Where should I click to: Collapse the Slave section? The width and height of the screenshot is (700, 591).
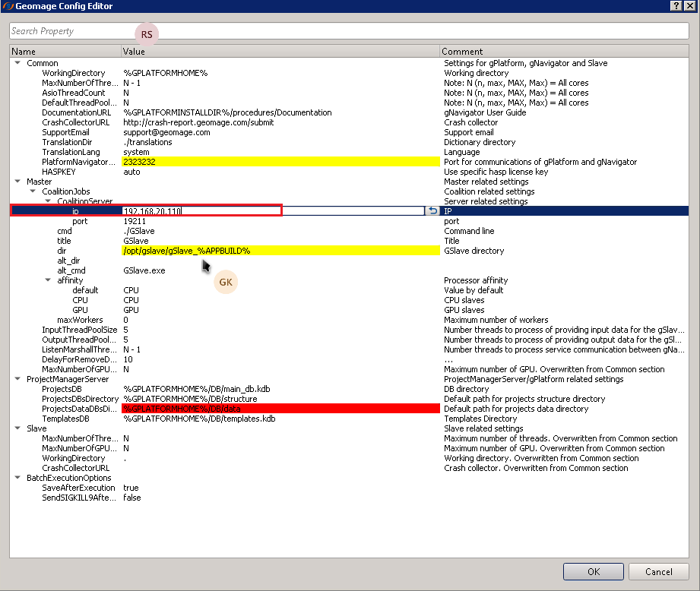point(17,428)
